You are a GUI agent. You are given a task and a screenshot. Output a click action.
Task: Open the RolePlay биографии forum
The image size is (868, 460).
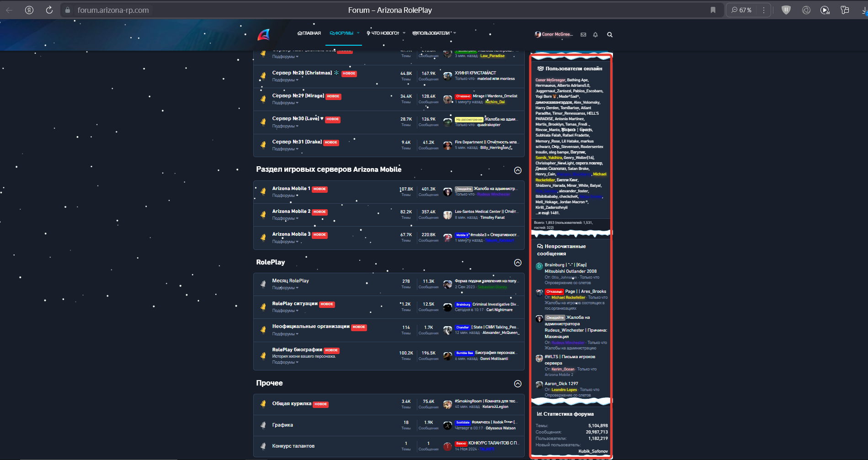(x=297, y=349)
